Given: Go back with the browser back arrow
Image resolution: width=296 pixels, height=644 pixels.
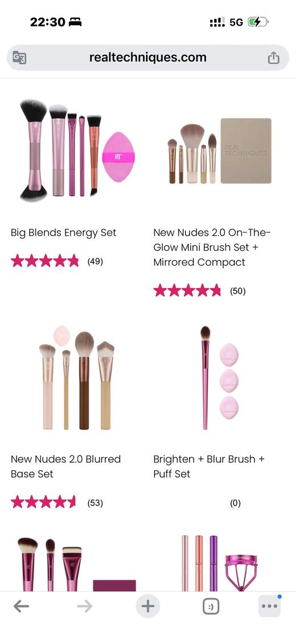Looking at the screenshot, I should tap(21, 606).
